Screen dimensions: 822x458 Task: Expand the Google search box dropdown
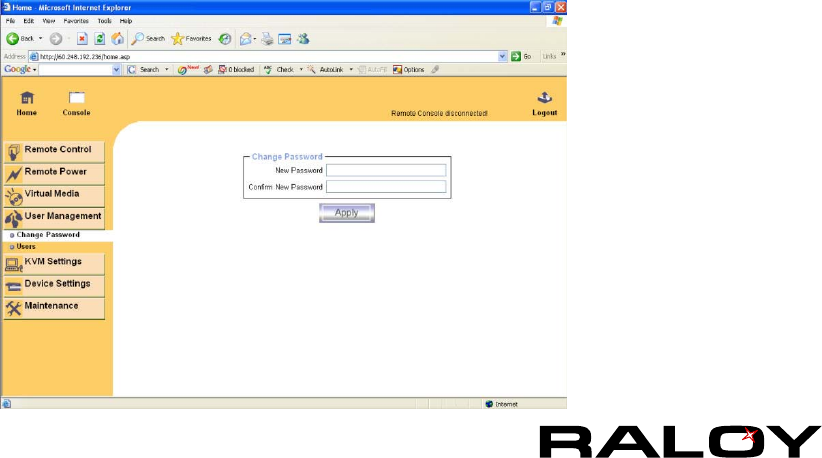[x=116, y=69]
